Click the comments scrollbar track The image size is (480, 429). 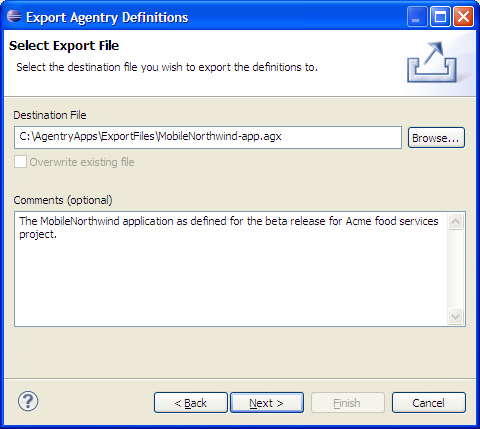(x=455, y=269)
